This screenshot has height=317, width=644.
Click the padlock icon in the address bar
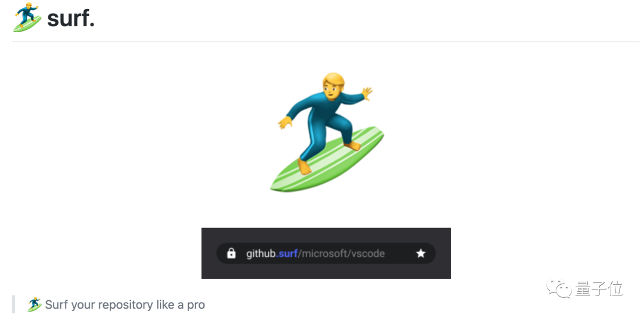click(231, 253)
